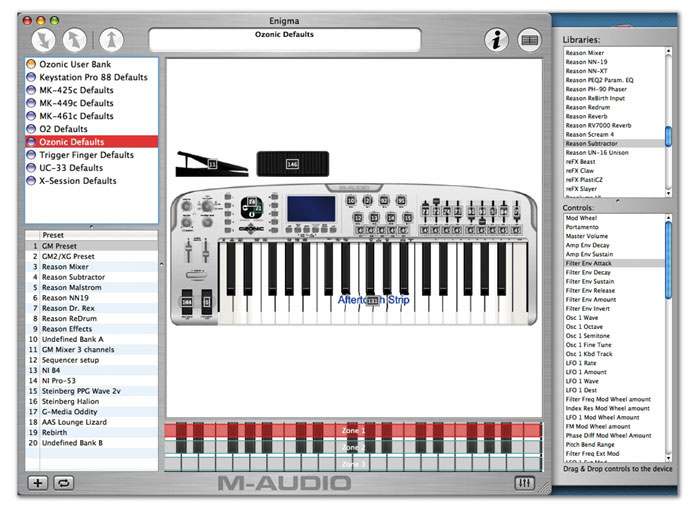Select preset 11 GM Mixer 3 channels
Image resolution: width=700 pixels, height=514 pixels.
coord(92,350)
